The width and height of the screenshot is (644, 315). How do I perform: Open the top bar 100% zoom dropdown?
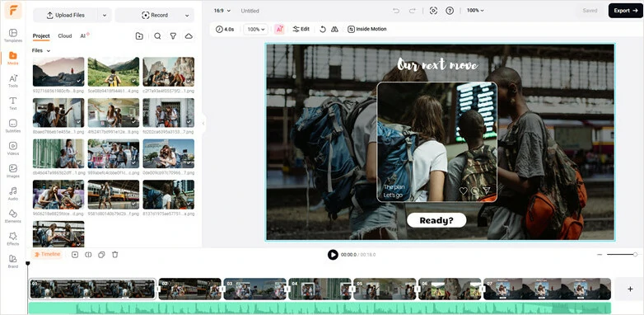pos(475,11)
